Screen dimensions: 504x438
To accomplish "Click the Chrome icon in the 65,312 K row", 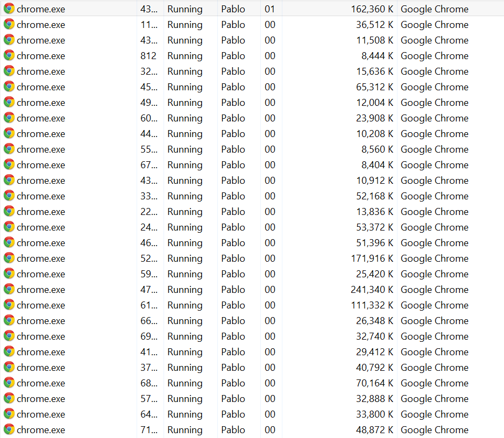I will pyautogui.click(x=9, y=87).
